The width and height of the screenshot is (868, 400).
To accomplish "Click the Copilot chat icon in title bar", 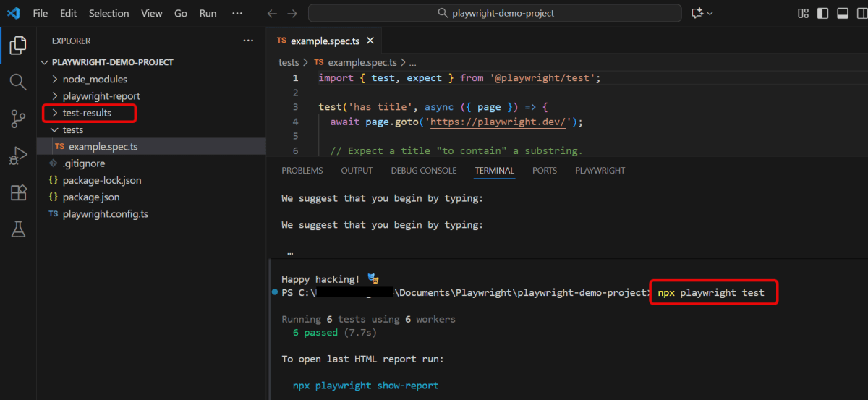I will (698, 13).
